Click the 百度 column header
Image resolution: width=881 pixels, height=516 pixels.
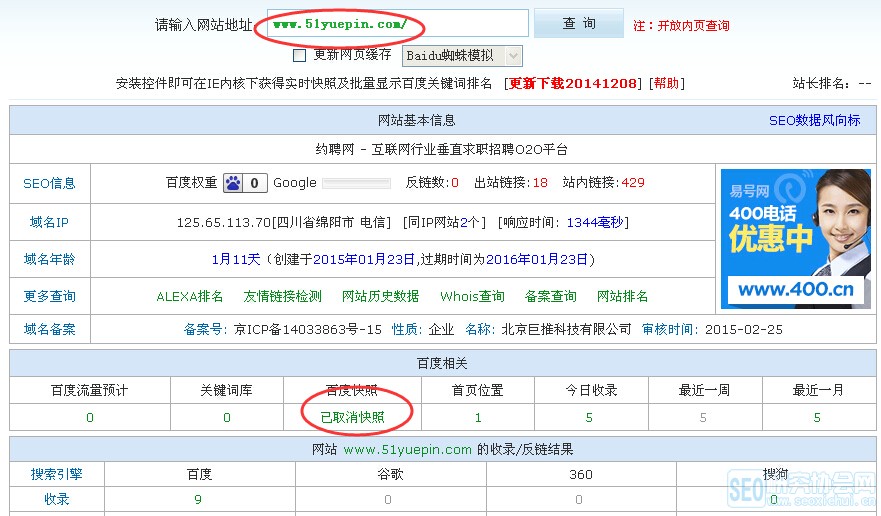(199, 474)
